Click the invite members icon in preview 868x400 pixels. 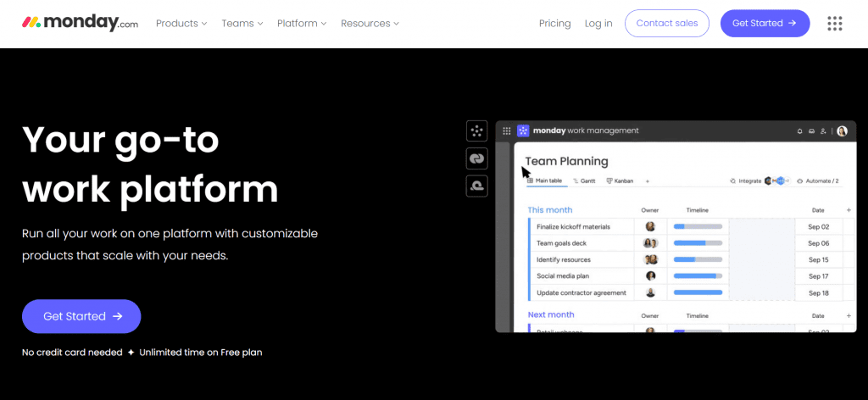point(824,131)
